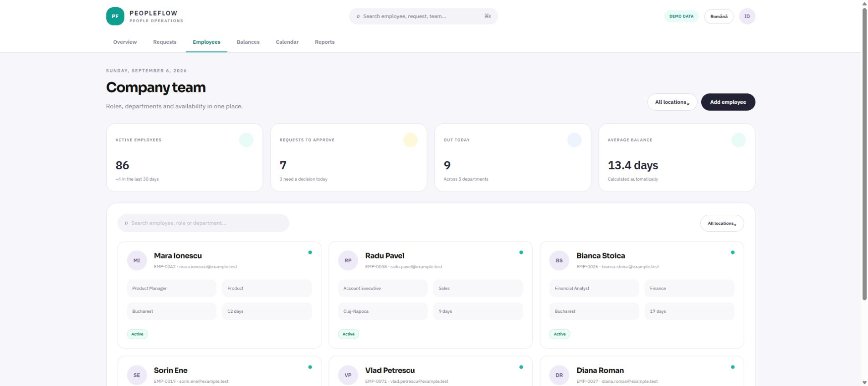Click EMP-0042 mara.ionescu@example.test line
Viewport: 868px width, 386px height.
(195, 267)
